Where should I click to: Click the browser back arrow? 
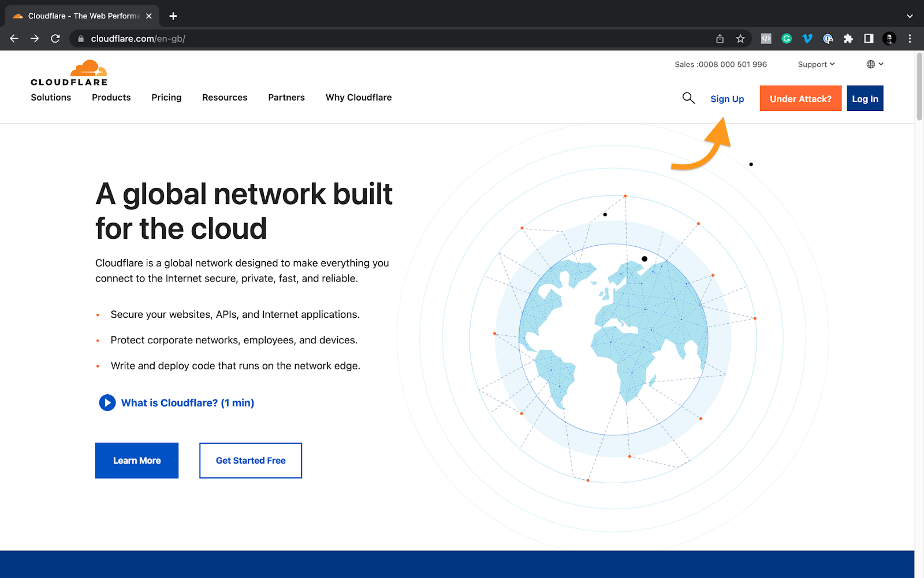[14, 39]
